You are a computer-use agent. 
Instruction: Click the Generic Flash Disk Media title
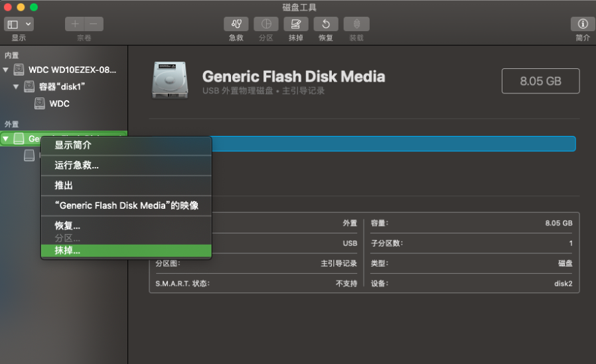click(294, 77)
